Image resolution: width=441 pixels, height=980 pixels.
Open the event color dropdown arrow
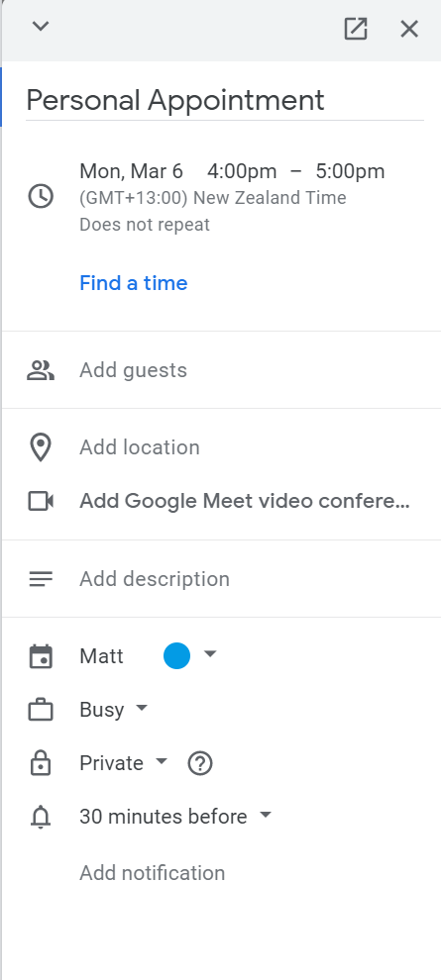point(210,653)
